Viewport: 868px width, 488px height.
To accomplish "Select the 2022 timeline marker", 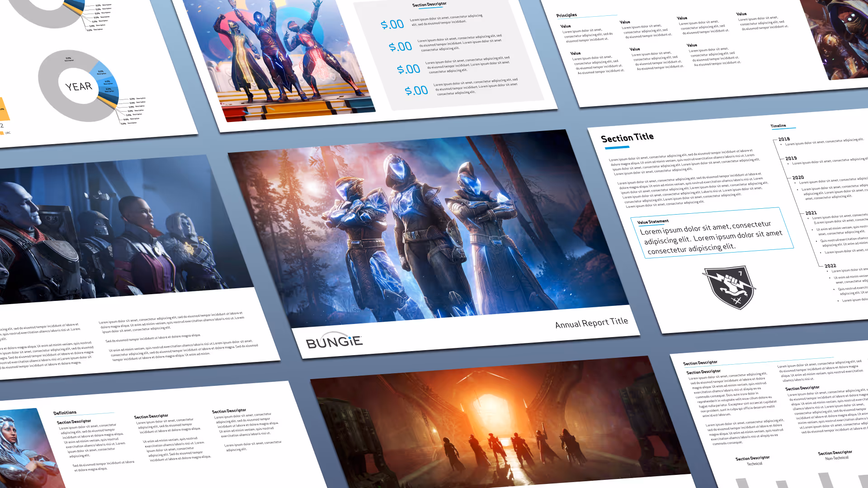I will coord(830,266).
